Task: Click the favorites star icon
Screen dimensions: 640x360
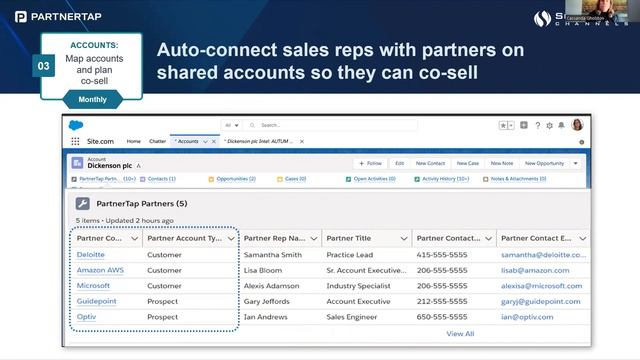Action: [x=503, y=125]
